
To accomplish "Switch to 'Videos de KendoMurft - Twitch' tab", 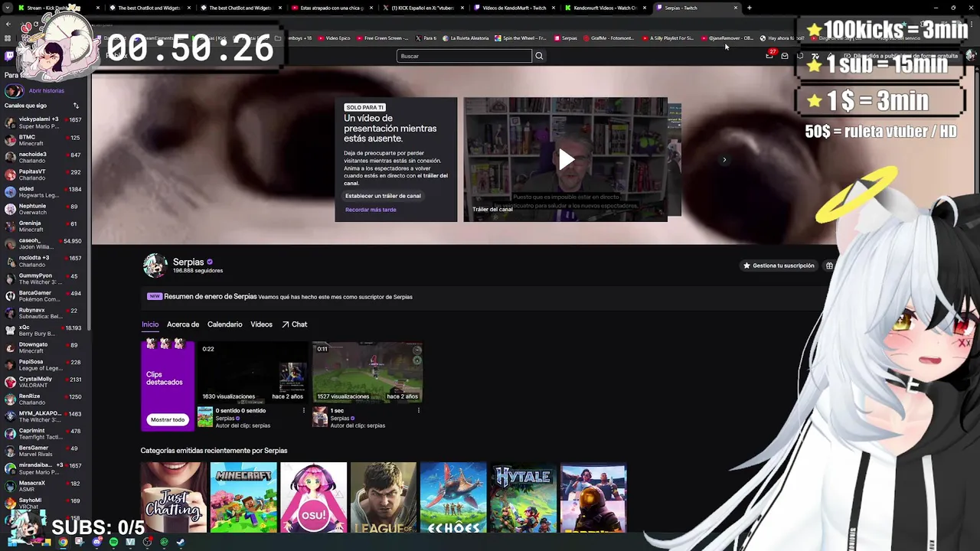I will pos(514,8).
